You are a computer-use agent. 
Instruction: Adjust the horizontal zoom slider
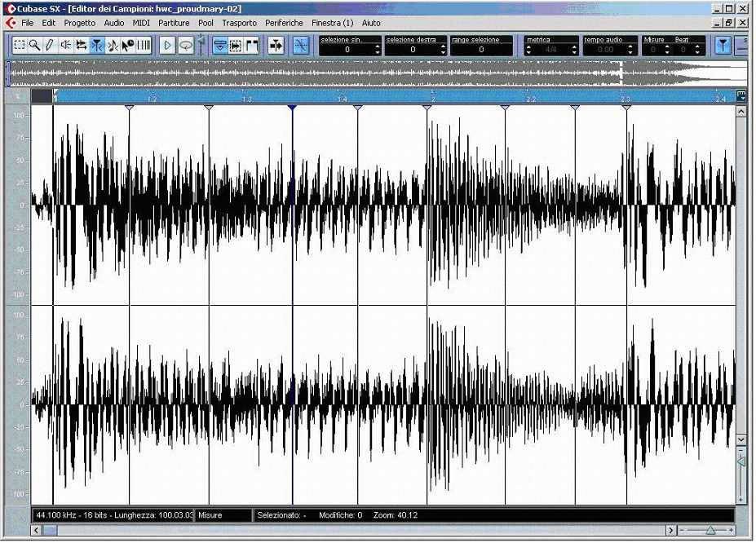point(710,530)
